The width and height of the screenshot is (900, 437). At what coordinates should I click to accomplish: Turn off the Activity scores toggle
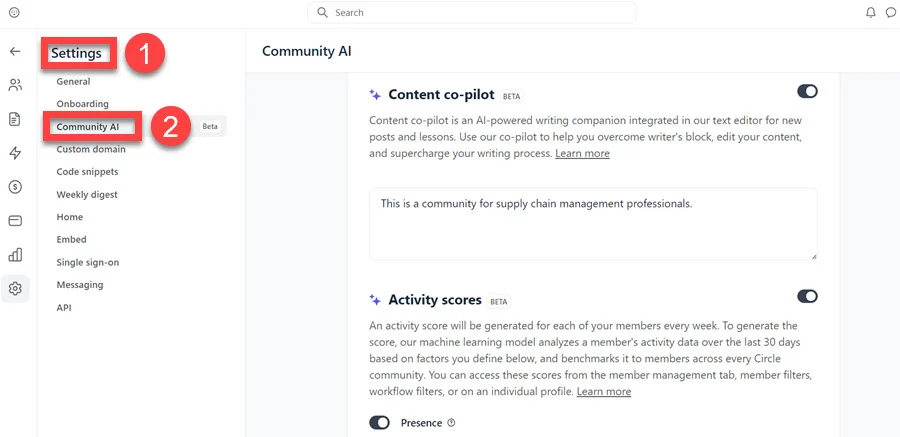click(x=807, y=296)
